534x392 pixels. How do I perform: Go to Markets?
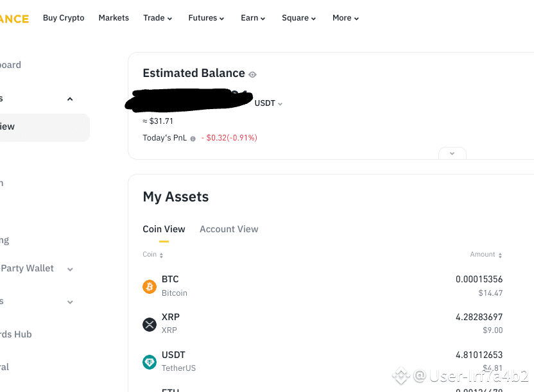pos(114,18)
